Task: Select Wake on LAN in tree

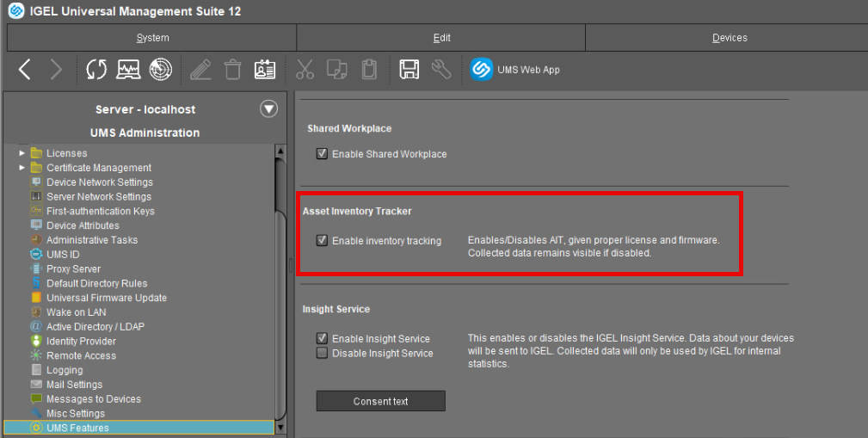Action: (76, 312)
